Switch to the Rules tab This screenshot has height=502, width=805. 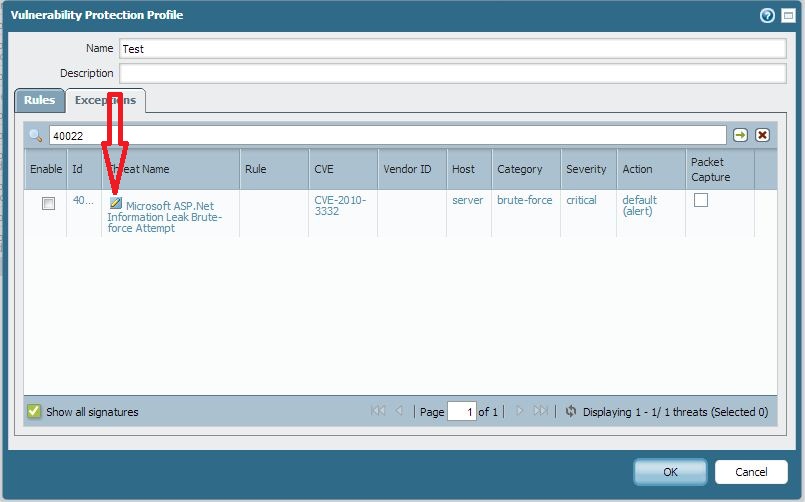click(x=40, y=100)
